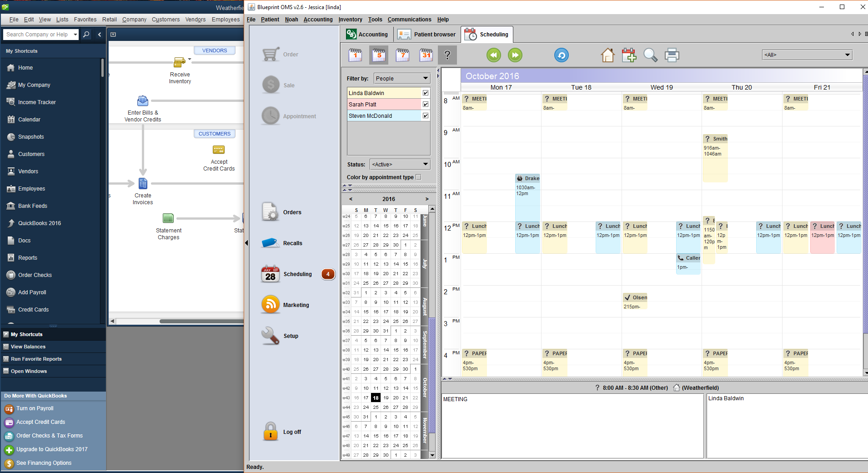Click the home location icon in toolbar

coord(607,55)
